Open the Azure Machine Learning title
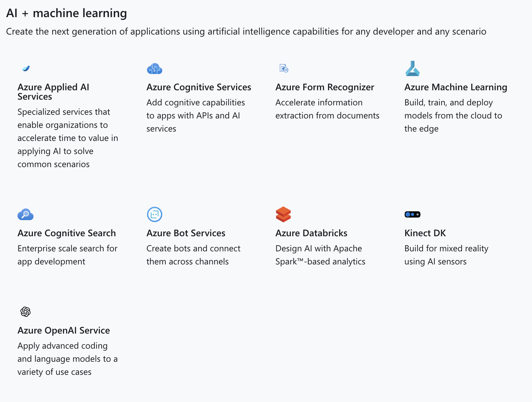 (x=456, y=87)
